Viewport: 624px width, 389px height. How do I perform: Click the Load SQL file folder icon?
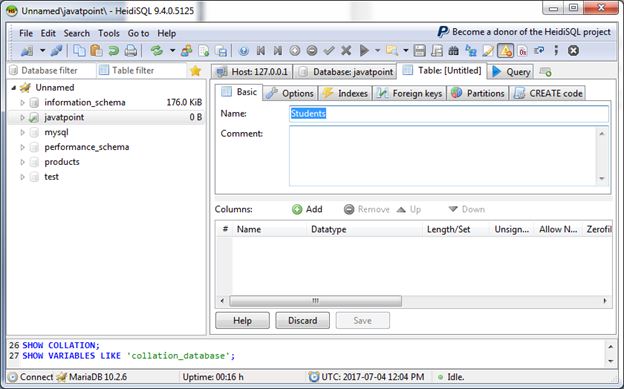392,51
